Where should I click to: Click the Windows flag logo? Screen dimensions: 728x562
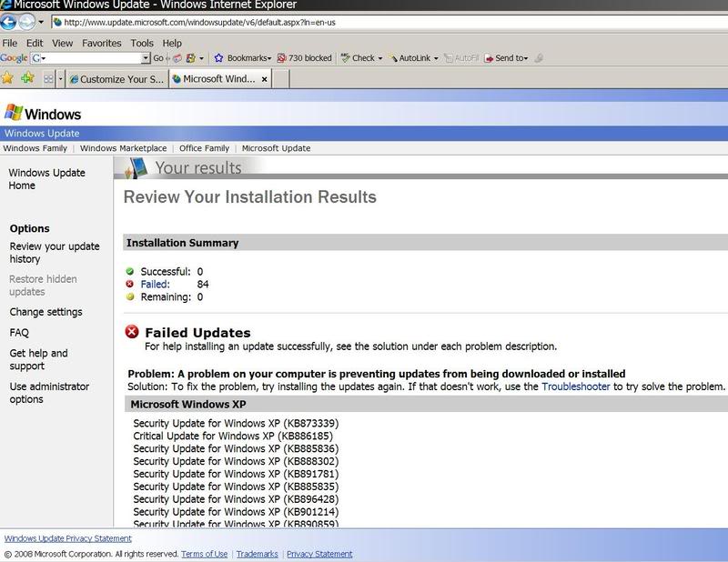[14, 113]
